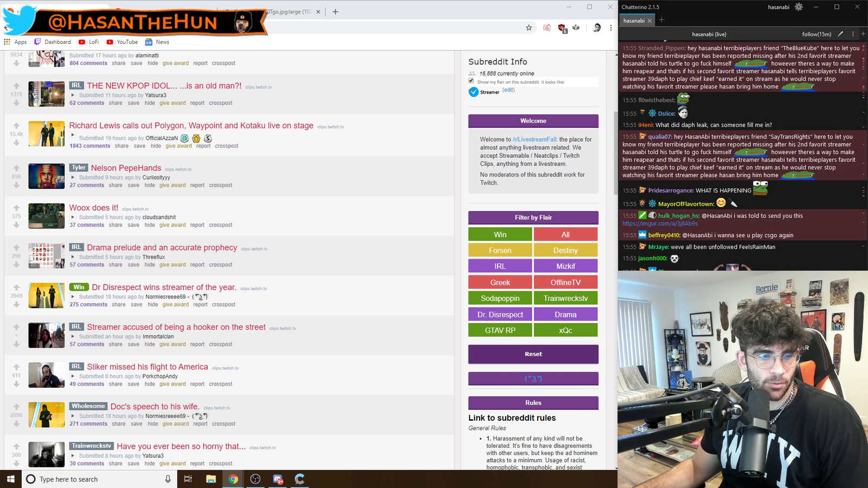Expand the Richard Lewis clip preview
868x488 pixels.
[x=73, y=136]
